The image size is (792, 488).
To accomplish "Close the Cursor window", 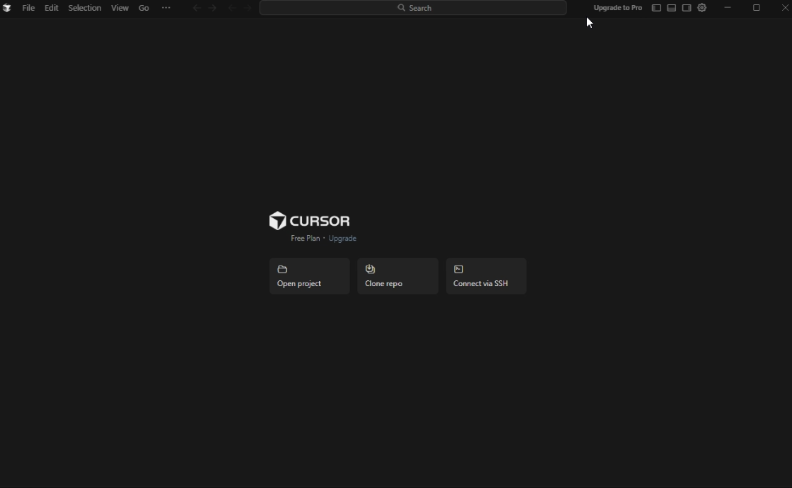I will click(x=785, y=8).
